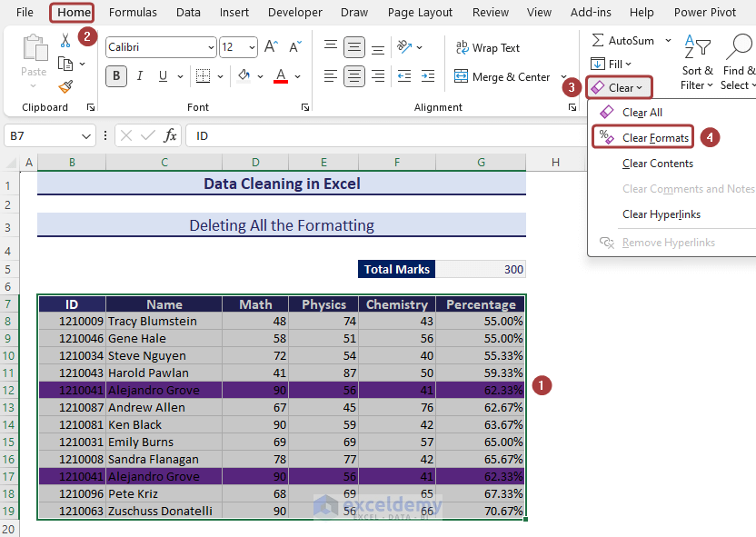Select the Format Painter brush
Image resolution: width=756 pixels, height=537 pixels.
click(x=65, y=86)
